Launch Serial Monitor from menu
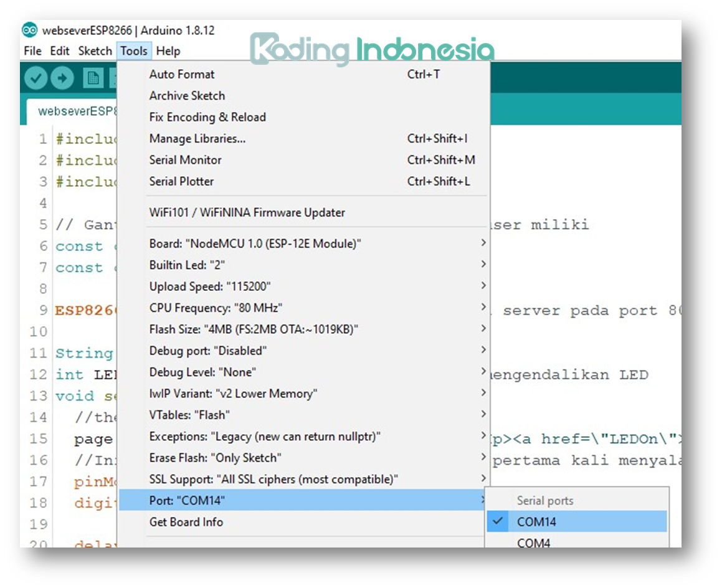This screenshot has width=722, height=588. pos(304,160)
